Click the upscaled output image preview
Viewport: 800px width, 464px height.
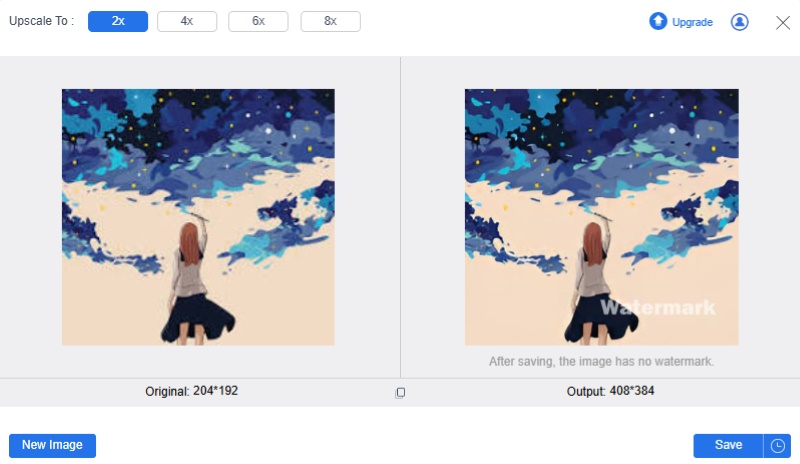pos(602,217)
